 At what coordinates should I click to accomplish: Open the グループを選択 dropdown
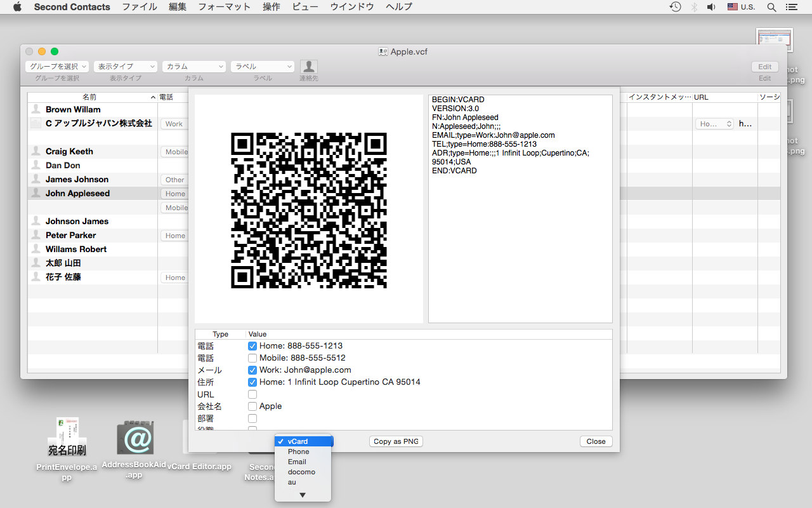[x=57, y=67]
